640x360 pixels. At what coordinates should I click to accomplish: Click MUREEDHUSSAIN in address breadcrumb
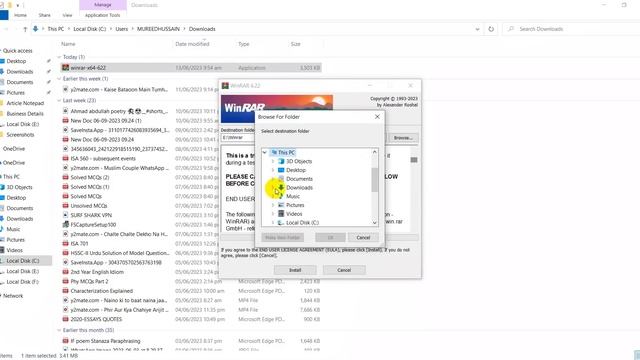pyautogui.click(x=158, y=29)
